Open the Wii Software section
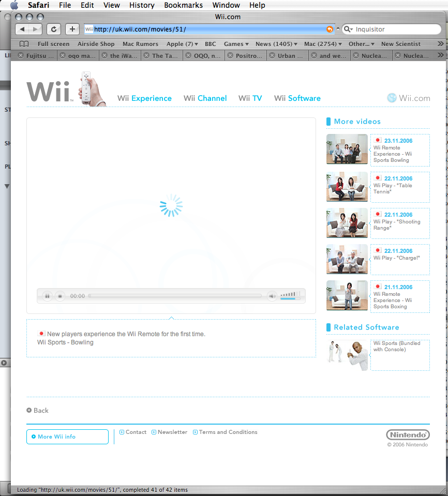The image size is (448, 496). (x=297, y=98)
